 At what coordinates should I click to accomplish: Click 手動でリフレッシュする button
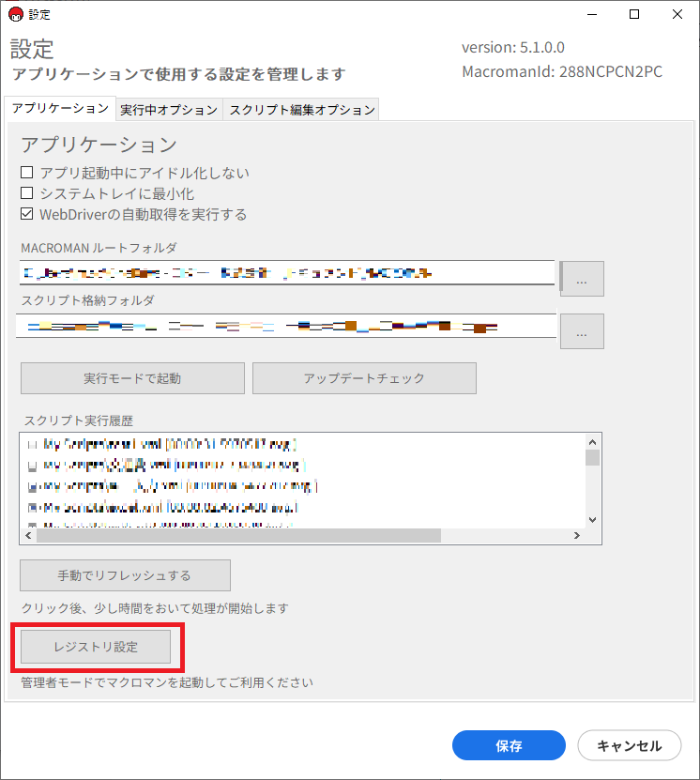click(x=126, y=575)
